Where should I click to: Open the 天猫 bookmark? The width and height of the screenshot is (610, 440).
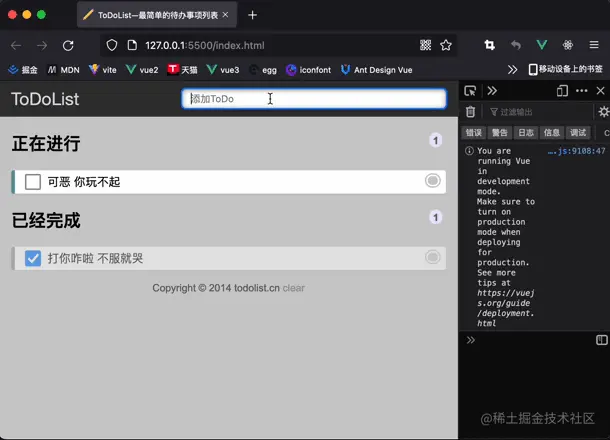(x=182, y=70)
